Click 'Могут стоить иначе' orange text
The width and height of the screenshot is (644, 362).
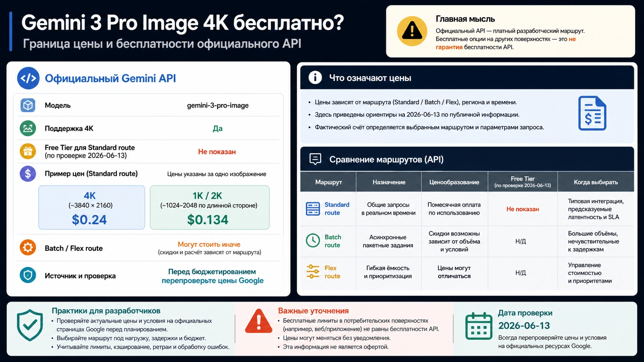pos(209,244)
